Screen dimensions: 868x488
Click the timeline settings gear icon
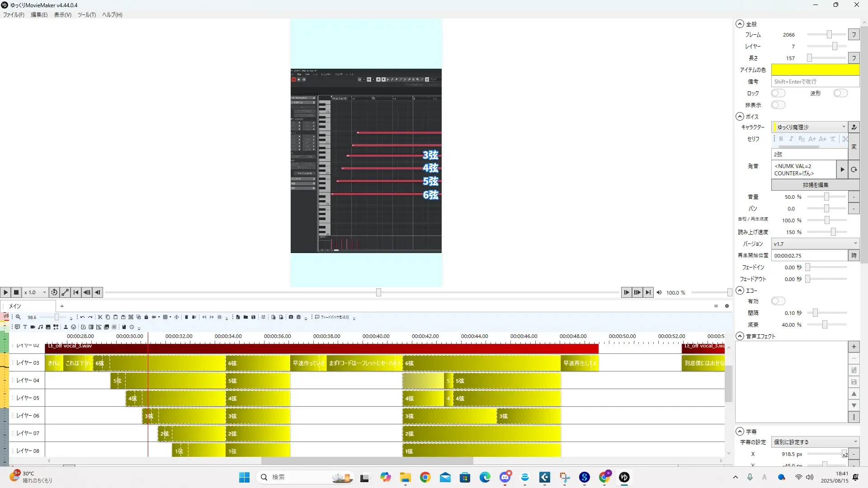[727, 306]
